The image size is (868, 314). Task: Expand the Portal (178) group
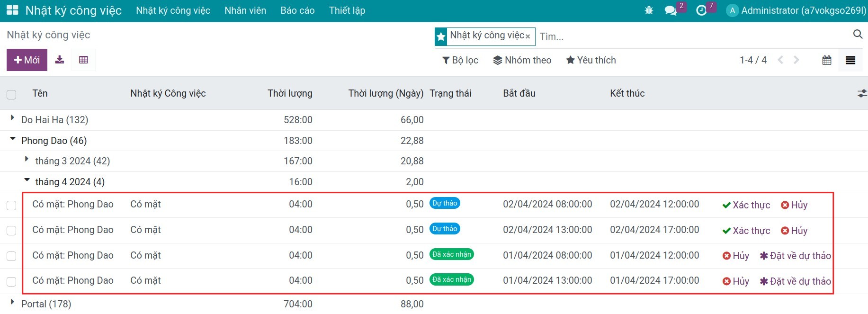[x=12, y=302]
